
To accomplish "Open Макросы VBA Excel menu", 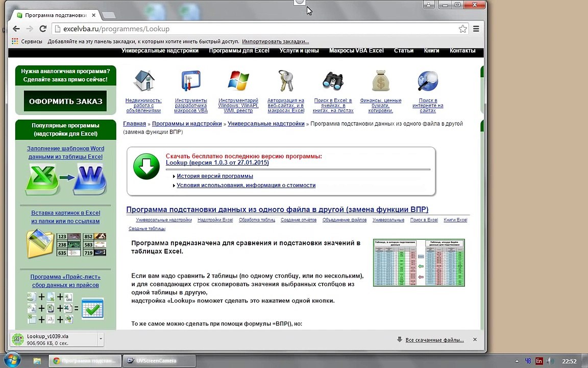I will [x=356, y=51].
